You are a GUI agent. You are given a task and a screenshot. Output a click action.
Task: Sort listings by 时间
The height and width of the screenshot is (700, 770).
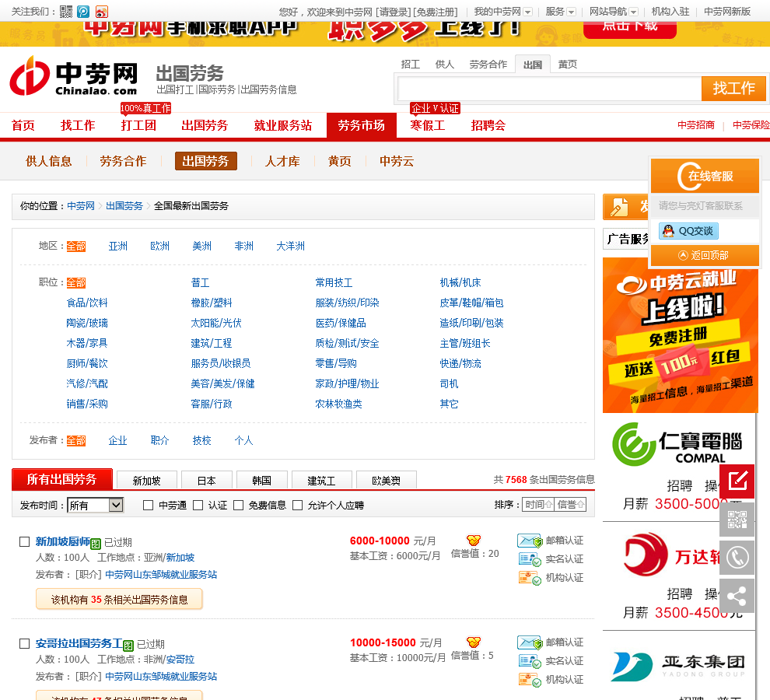[539, 505]
